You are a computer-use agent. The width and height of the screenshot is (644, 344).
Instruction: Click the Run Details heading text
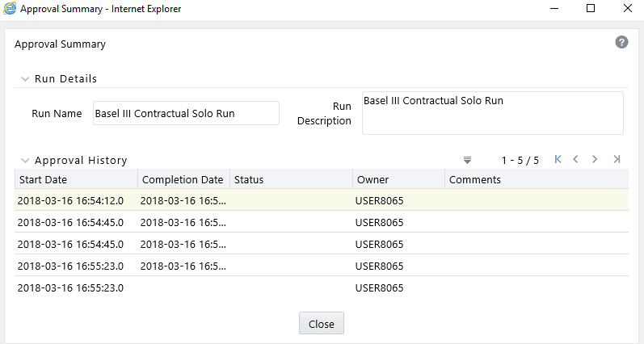pos(65,79)
